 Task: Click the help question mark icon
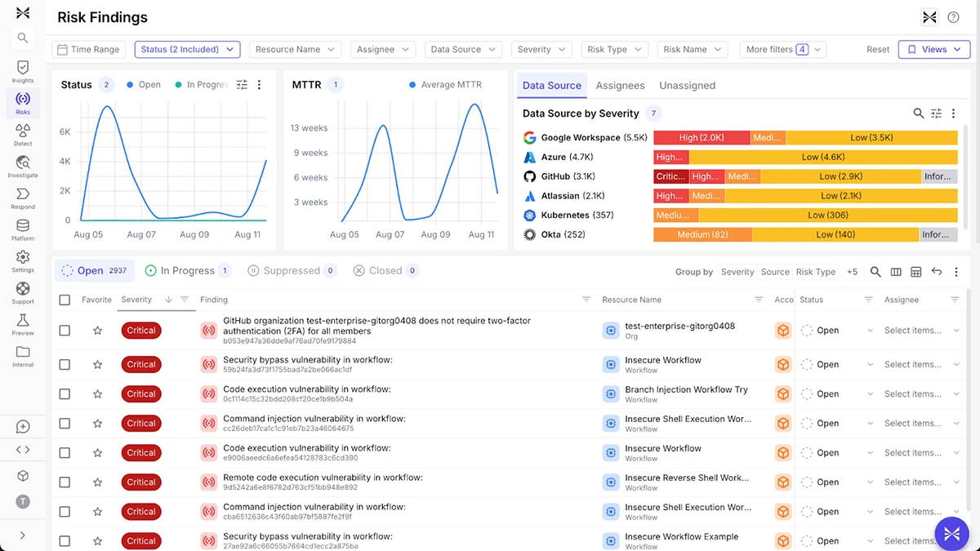(953, 17)
